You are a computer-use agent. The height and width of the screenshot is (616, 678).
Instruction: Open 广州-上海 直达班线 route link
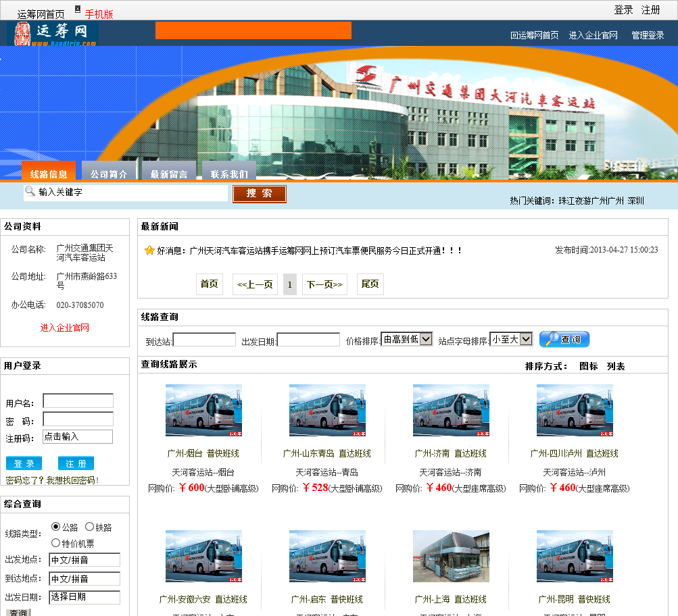[x=451, y=600]
